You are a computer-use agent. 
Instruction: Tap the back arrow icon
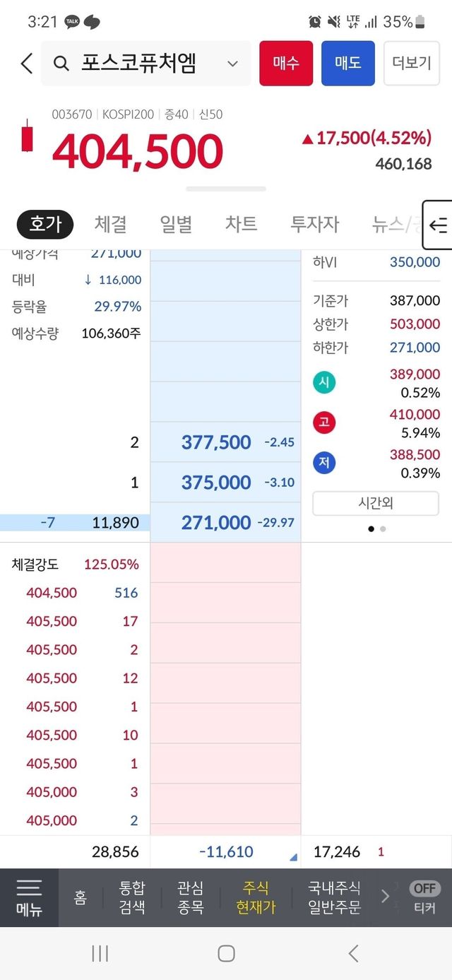(x=26, y=64)
